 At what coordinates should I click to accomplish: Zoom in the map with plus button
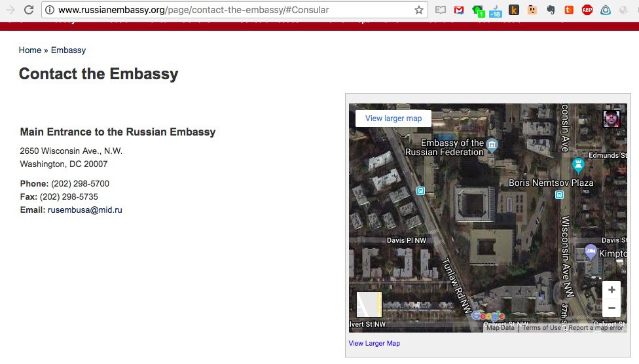point(612,290)
